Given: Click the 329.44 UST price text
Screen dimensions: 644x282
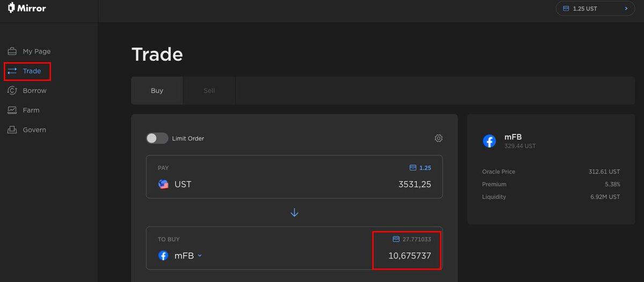Looking at the screenshot, I should 520,146.
